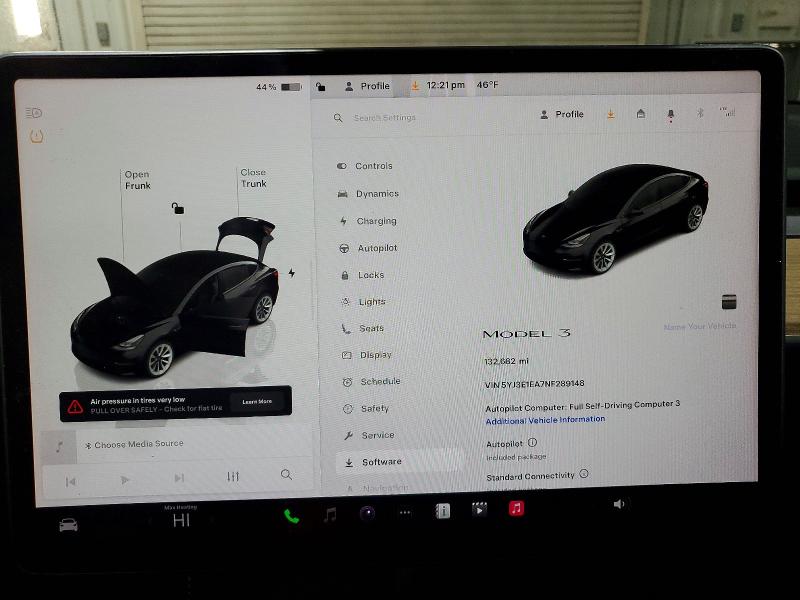Image resolution: width=800 pixels, height=600 pixels.
Task: Open Profile selector in settings header
Action: pos(562,115)
